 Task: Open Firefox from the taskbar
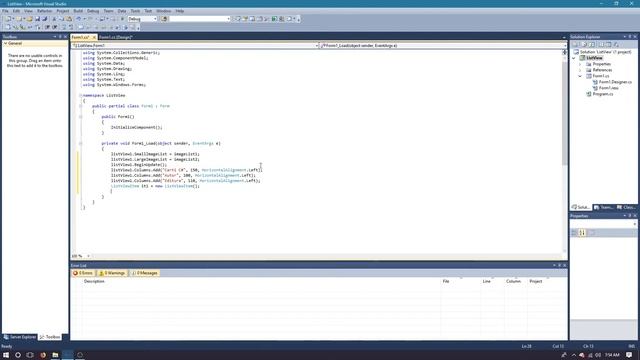tap(43, 355)
